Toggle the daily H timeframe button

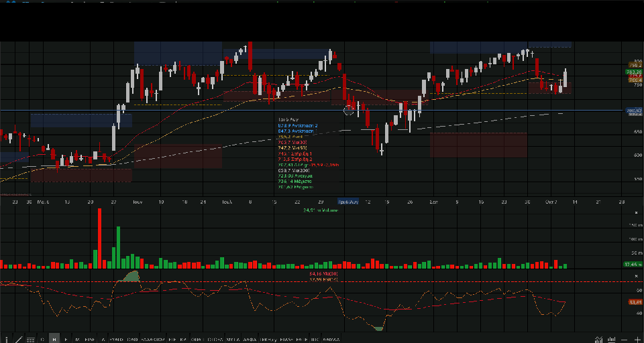coord(54,339)
